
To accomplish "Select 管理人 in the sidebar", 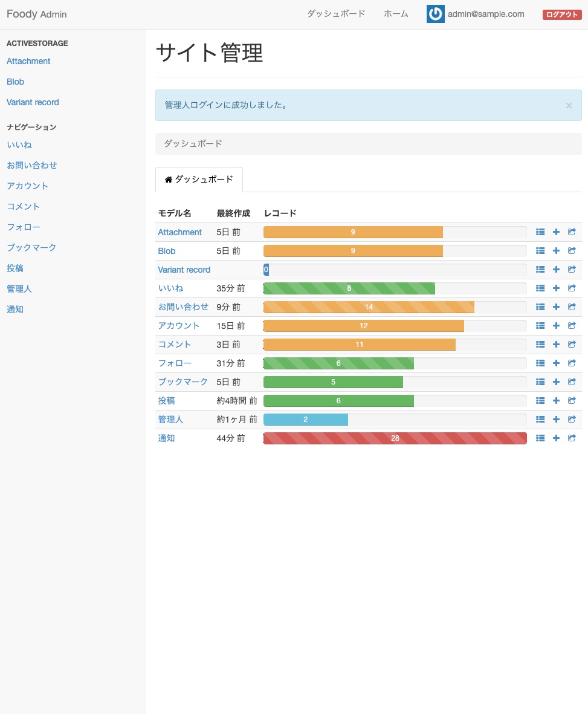I will pos(19,289).
